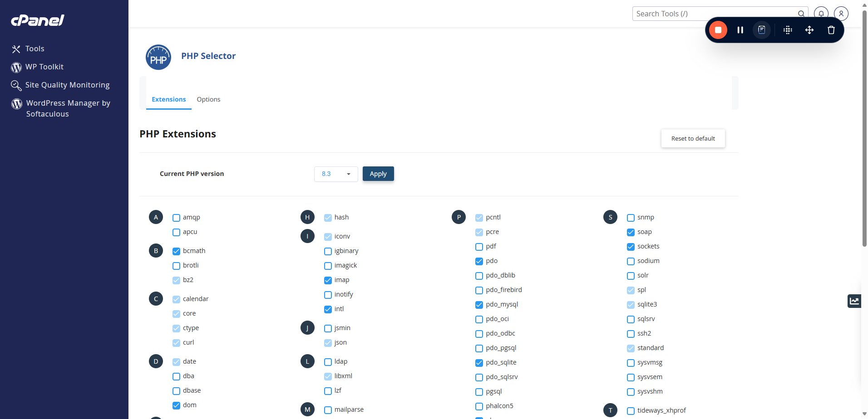This screenshot has height=419, width=868.
Task: Click the PHP Selector logo icon
Action: [158, 57]
